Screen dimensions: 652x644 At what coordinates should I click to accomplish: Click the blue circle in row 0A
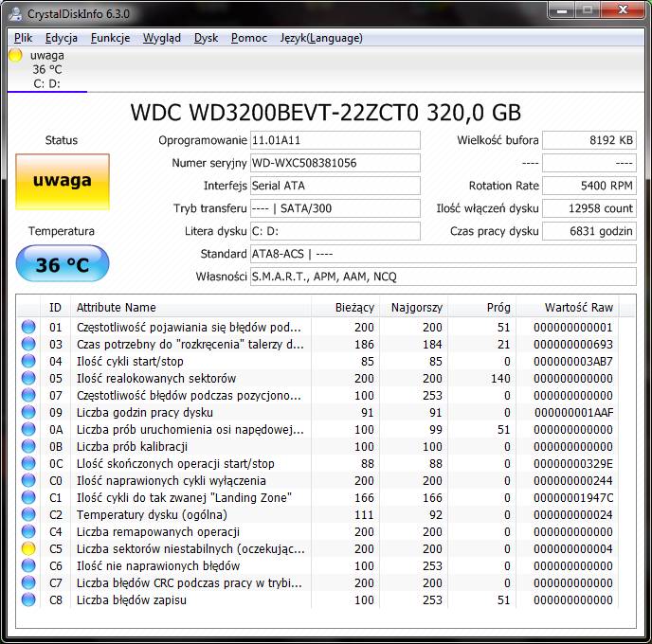tap(28, 429)
